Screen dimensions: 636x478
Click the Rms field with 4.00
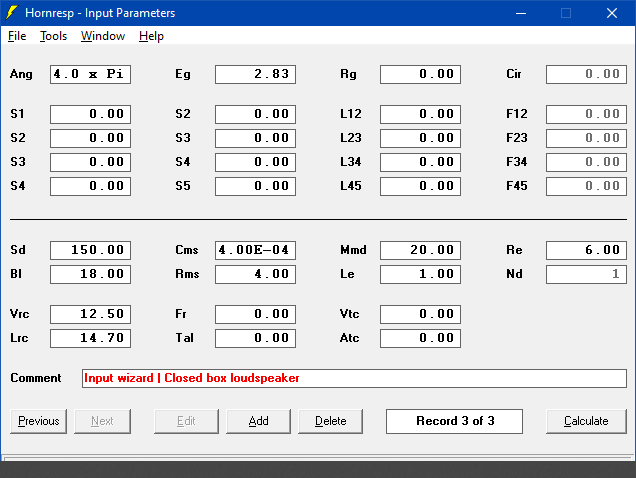tap(256, 274)
